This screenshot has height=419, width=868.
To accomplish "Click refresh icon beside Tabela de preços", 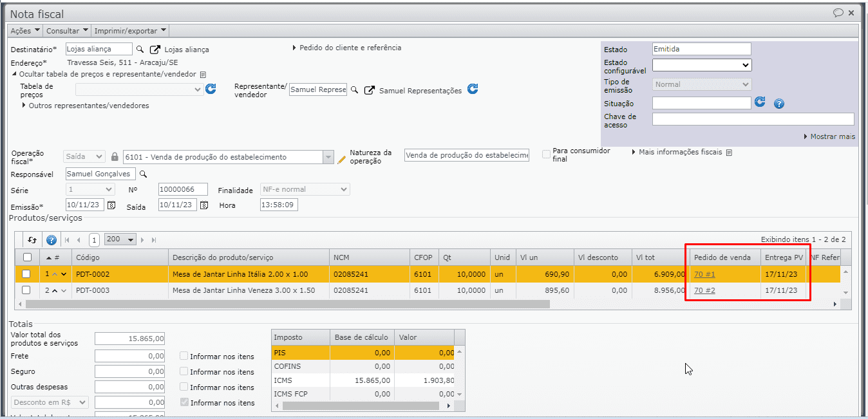I will tap(211, 89).
